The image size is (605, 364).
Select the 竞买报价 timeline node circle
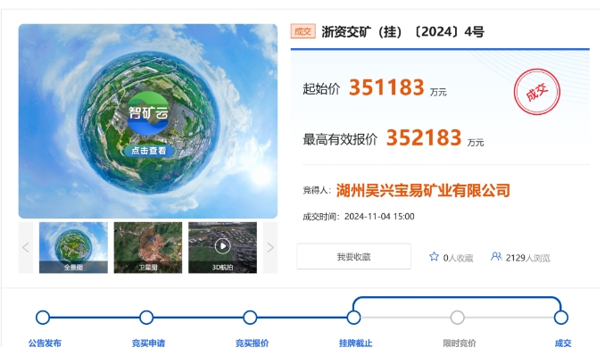pyautogui.click(x=250, y=317)
